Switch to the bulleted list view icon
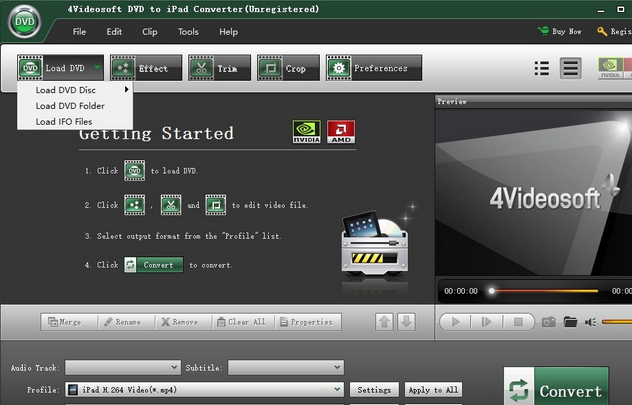 (x=542, y=68)
